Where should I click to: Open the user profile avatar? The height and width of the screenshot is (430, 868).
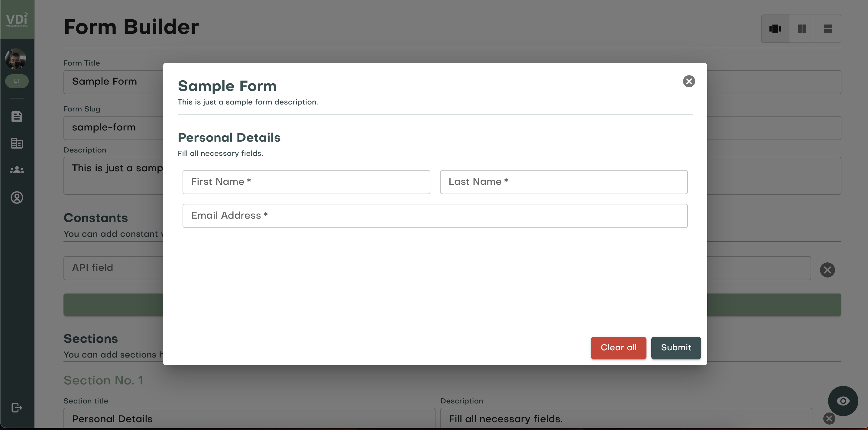pyautogui.click(x=16, y=59)
